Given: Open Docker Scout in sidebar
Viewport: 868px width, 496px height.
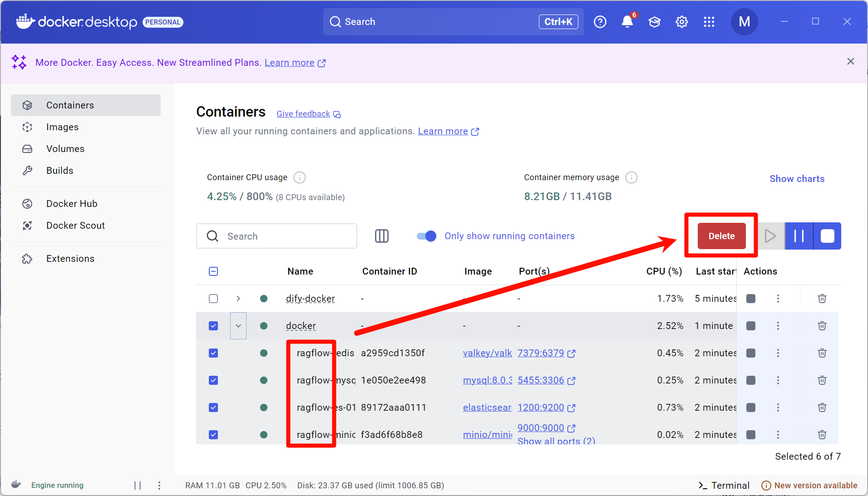Looking at the screenshot, I should coord(86,226).
